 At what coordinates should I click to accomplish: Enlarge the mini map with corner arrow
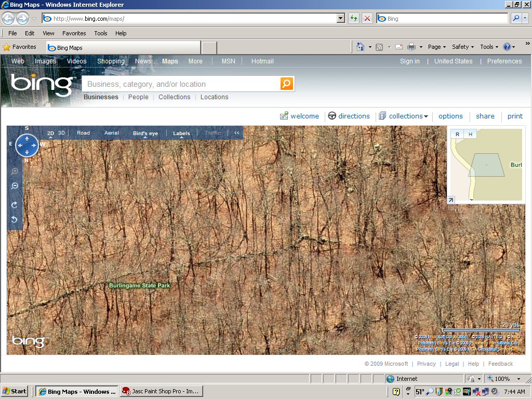pyautogui.click(x=450, y=200)
